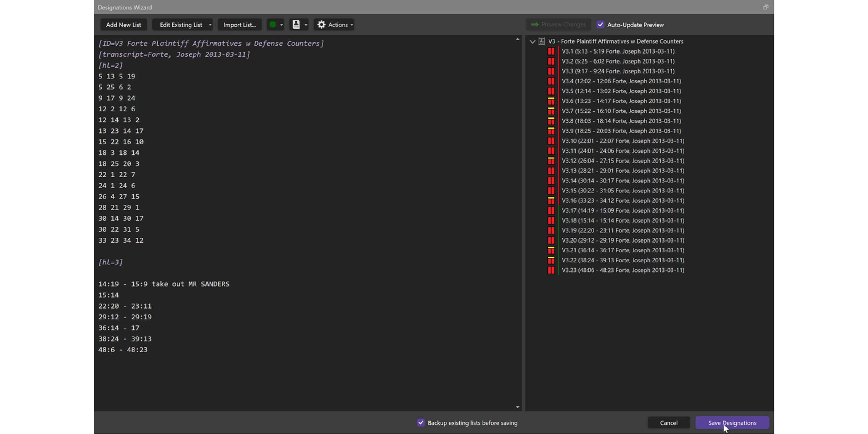Click the transcript/deponent icon in toolbar

296,25
